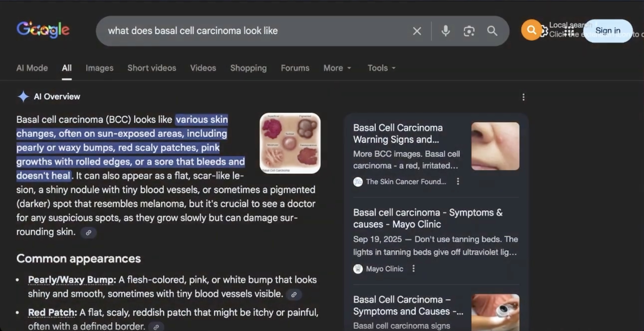Open three-dot menu beside Skin Cancer Foundation
Viewport: 644px width, 331px height.
pos(458,181)
